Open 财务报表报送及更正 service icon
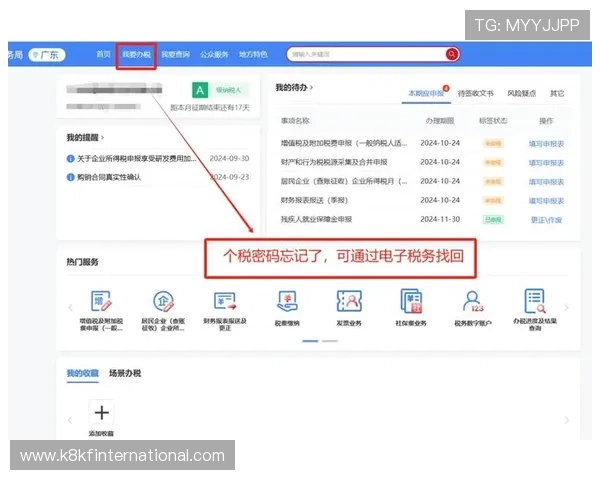600x480 pixels. pos(225,301)
